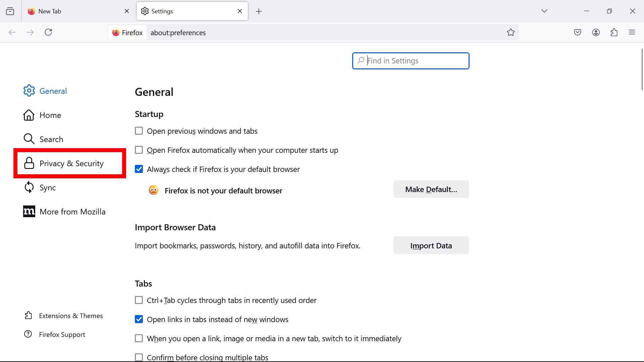Viewport: 644px width, 362px height.
Task: Uncheck Always check if Firefox is default browser
Action: click(139, 169)
